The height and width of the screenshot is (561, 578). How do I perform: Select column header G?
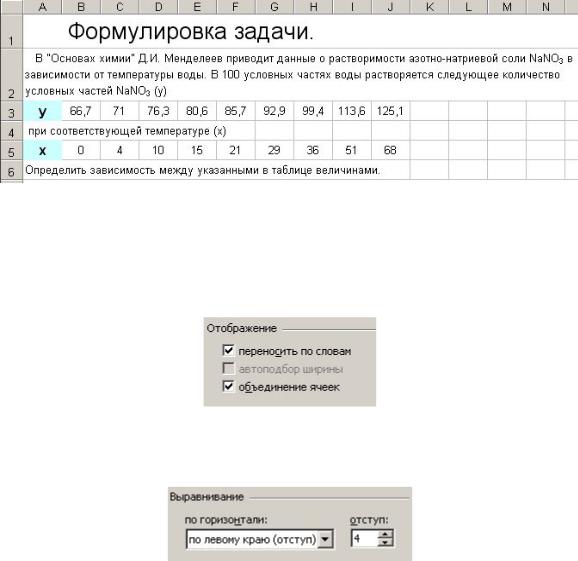[x=275, y=7]
